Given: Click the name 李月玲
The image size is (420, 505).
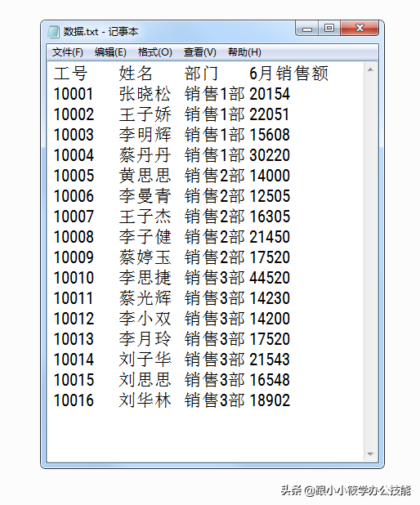Looking at the screenshot, I should (x=145, y=339).
